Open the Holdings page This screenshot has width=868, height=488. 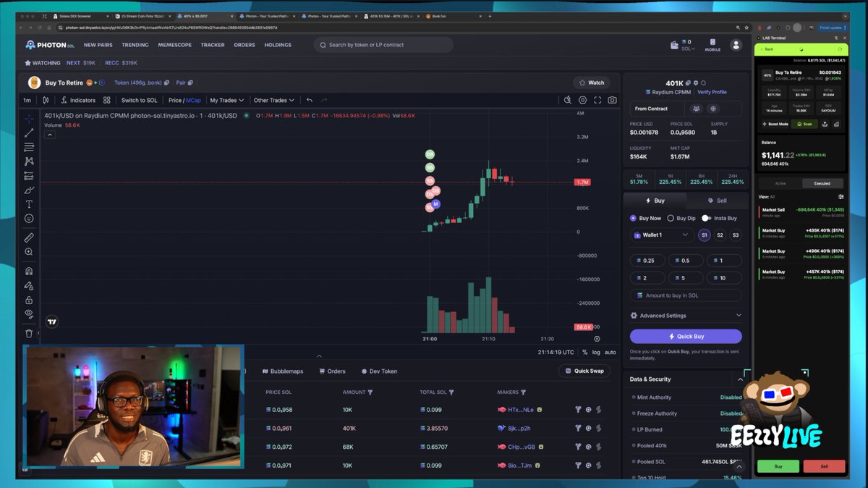pyautogui.click(x=278, y=45)
